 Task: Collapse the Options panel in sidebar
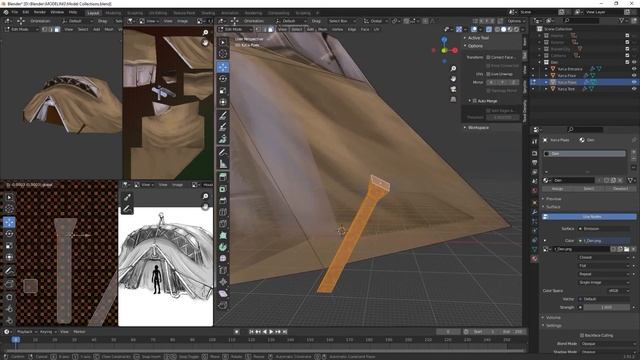point(475,46)
